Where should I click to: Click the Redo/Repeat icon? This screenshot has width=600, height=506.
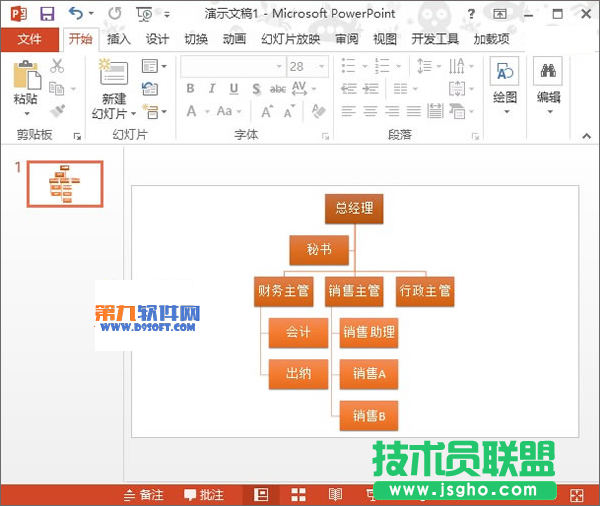click(114, 14)
